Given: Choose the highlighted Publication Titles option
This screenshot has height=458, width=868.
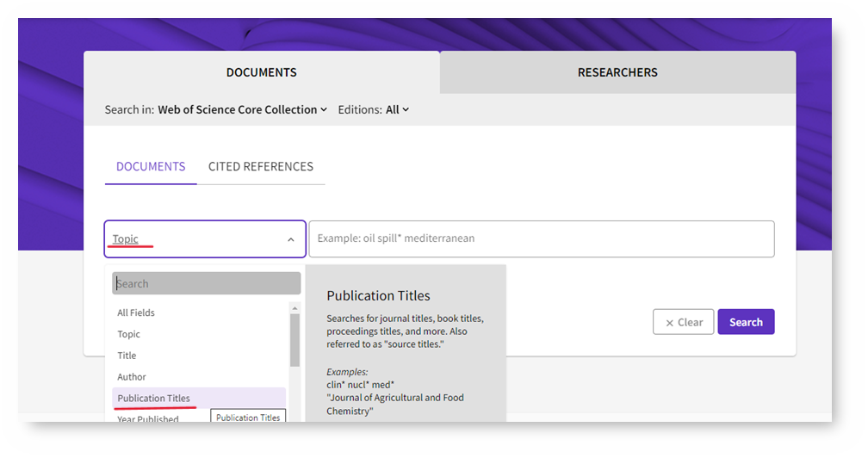Looking at the screenshot, I should pyautogui.click(x=154, y=398).
